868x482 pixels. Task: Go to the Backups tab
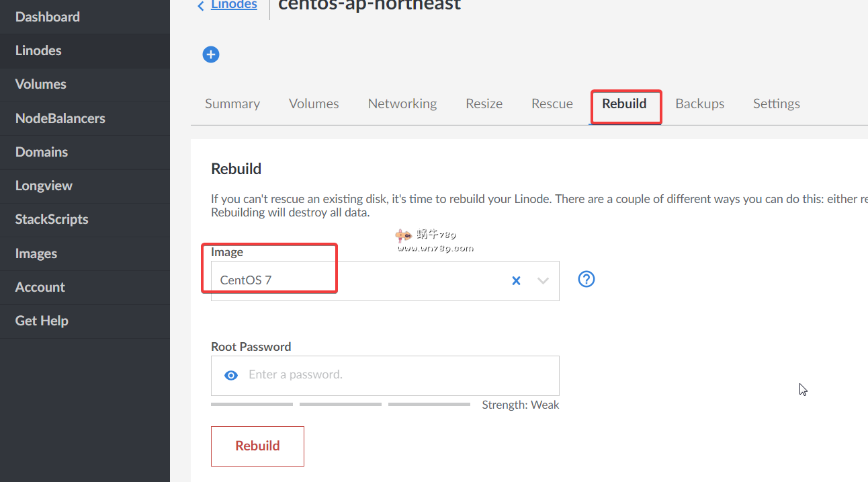click(699, 104)
